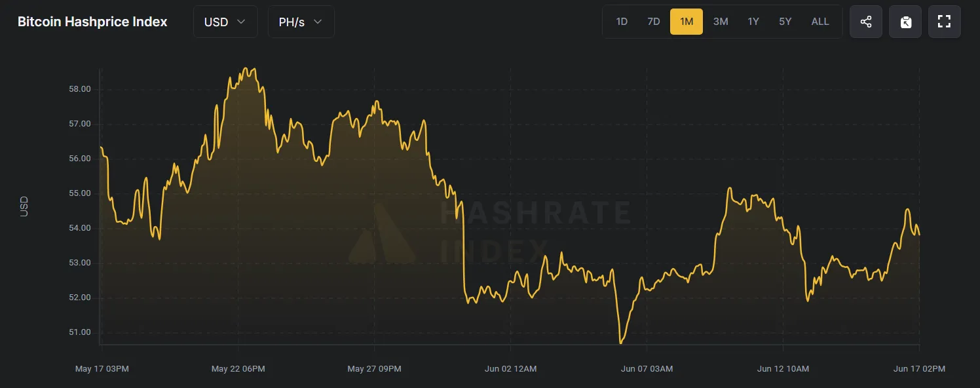Keep the 1M timeframe tab selected
Image resolution: width=980 pixels, height=388 pixels.
[x=687, y=21]
